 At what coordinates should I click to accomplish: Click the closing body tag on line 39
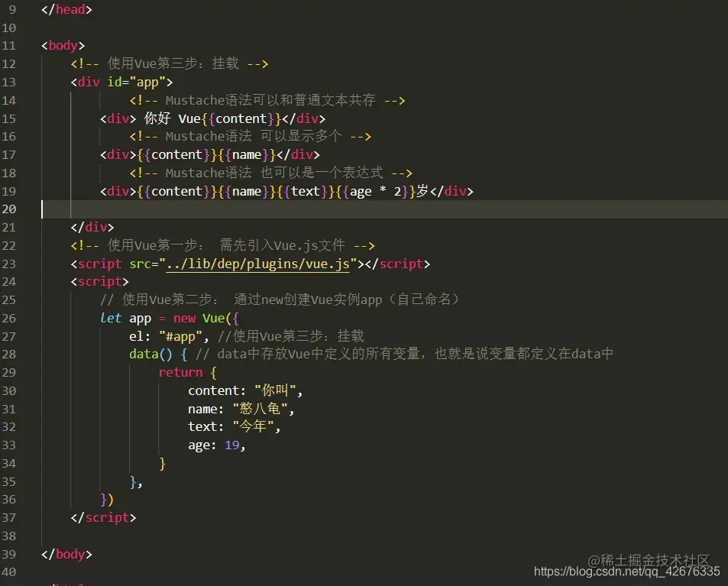(x=66, y=555)
